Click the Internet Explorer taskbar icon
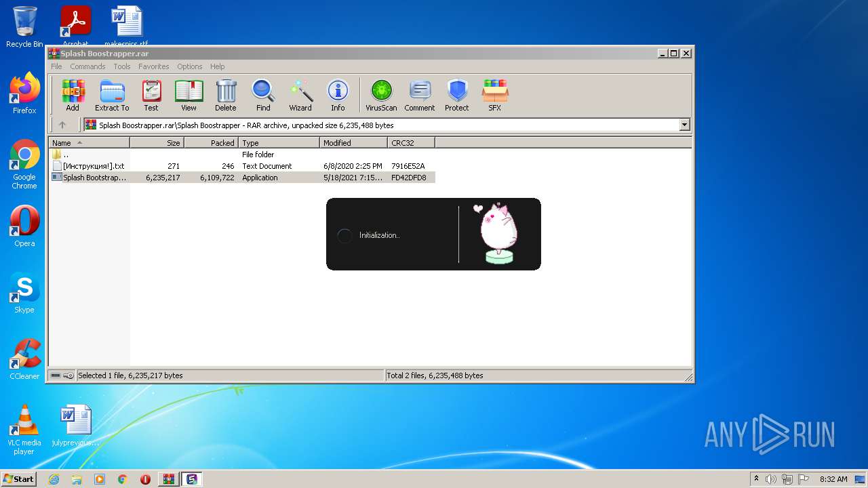Screen dimensions: 868x488 [x=54, y=479]
